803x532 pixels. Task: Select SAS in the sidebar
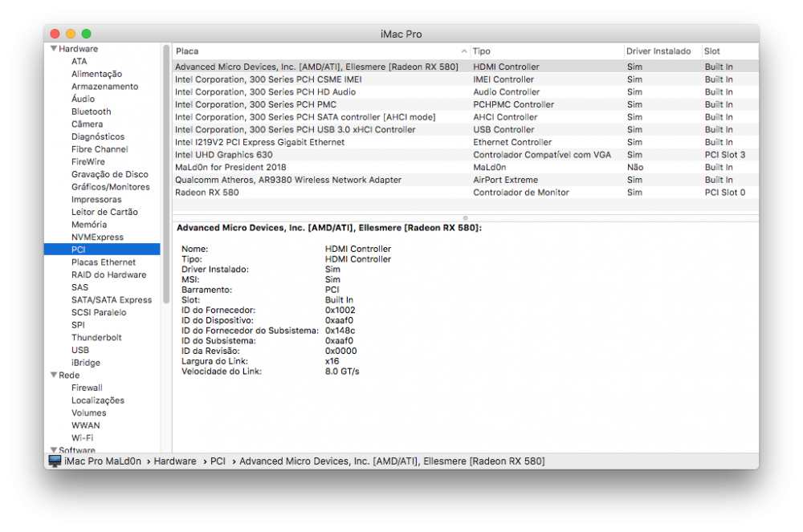coord(79,287)
